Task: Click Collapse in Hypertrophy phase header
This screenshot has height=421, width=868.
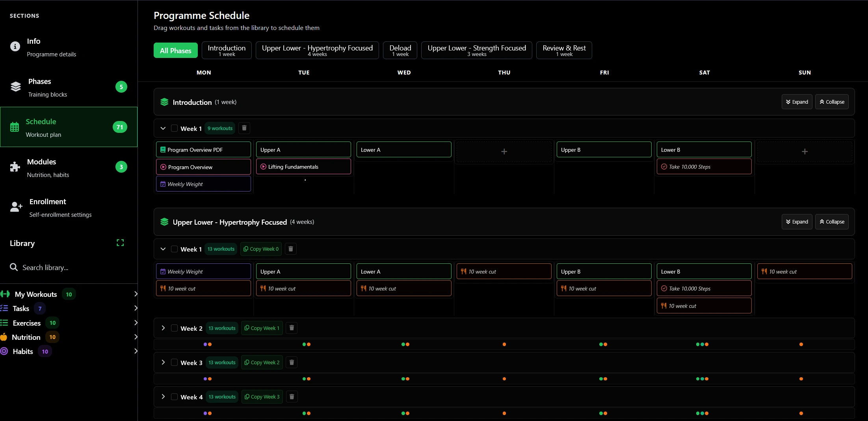Action: coord(832,222)
